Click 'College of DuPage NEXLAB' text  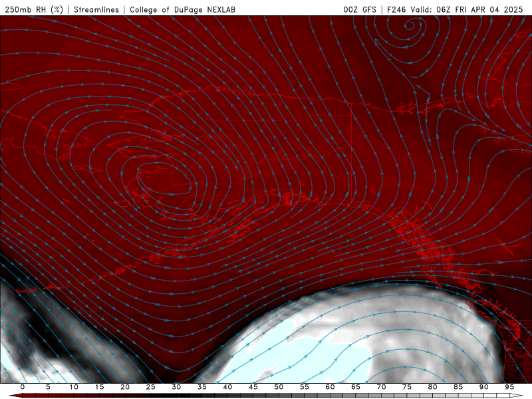(x=182, y=10)
